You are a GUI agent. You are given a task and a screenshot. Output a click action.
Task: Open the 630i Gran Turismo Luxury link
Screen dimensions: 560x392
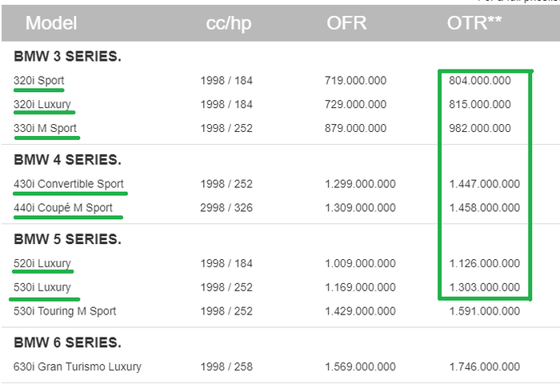pos(78,367)
